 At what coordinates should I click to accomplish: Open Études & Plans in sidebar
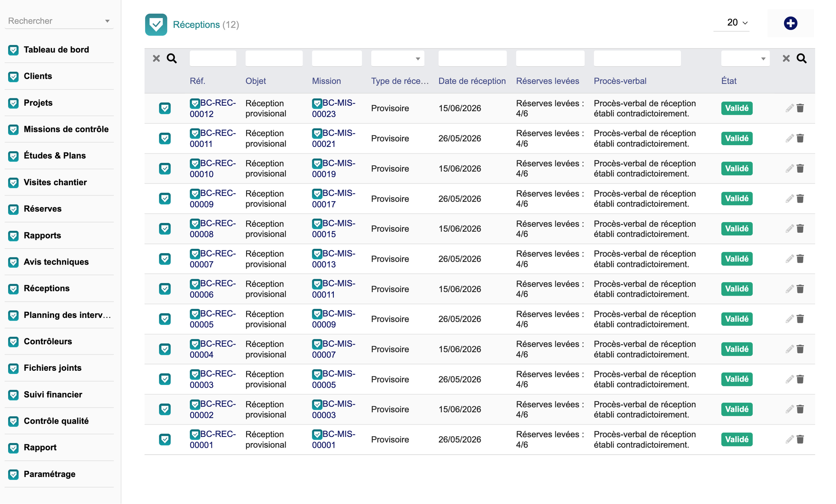pyautogui.click(x=55, y=156)
